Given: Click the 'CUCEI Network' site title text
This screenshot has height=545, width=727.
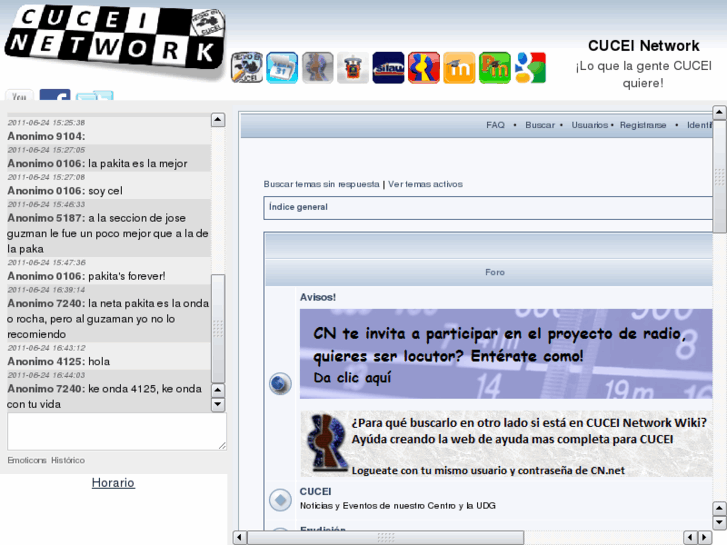Looking at the screenshot, I should (x=644, y=46).
